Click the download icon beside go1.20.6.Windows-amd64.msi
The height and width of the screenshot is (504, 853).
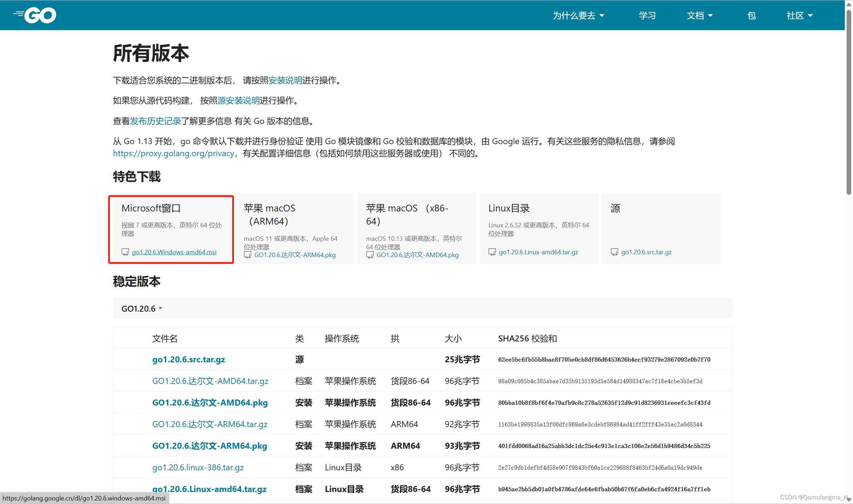[126, 252]
